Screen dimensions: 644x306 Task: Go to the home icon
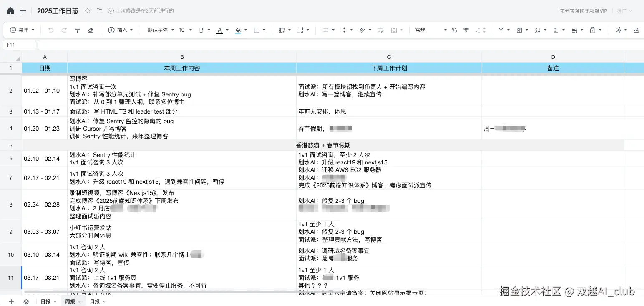pos(10,11)
